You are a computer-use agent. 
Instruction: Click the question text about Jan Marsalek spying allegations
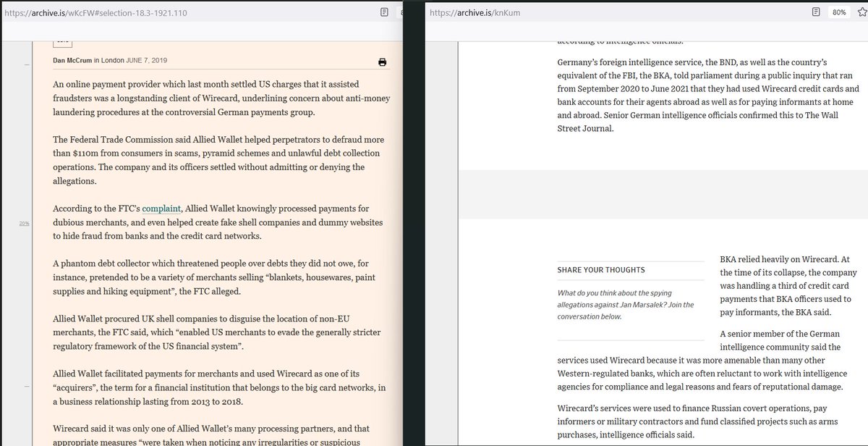626,304
